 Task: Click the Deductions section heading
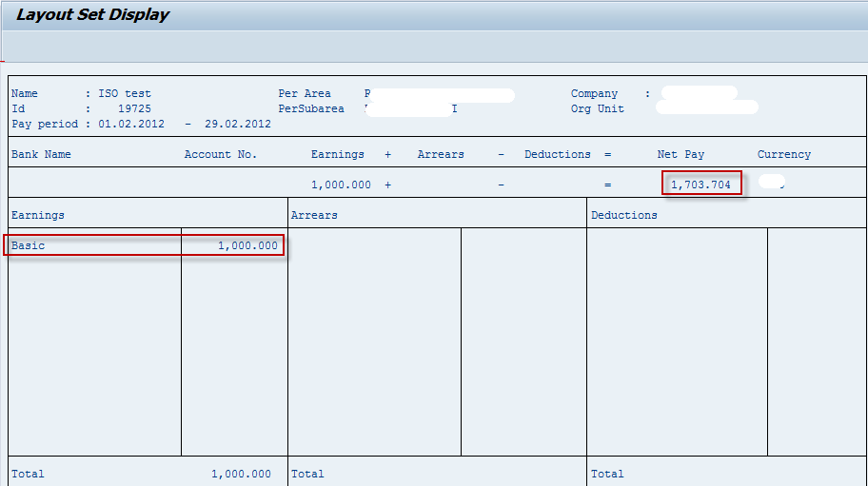623,215
